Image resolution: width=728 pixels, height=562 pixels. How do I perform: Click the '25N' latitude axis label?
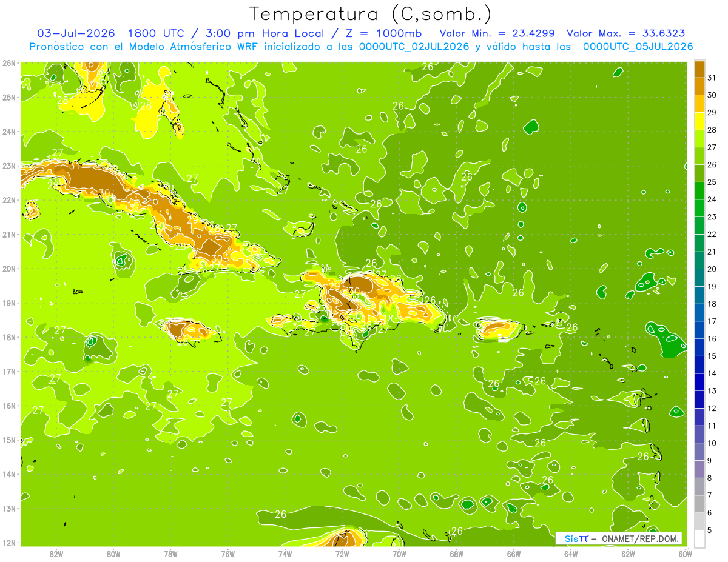coord(8,97)
